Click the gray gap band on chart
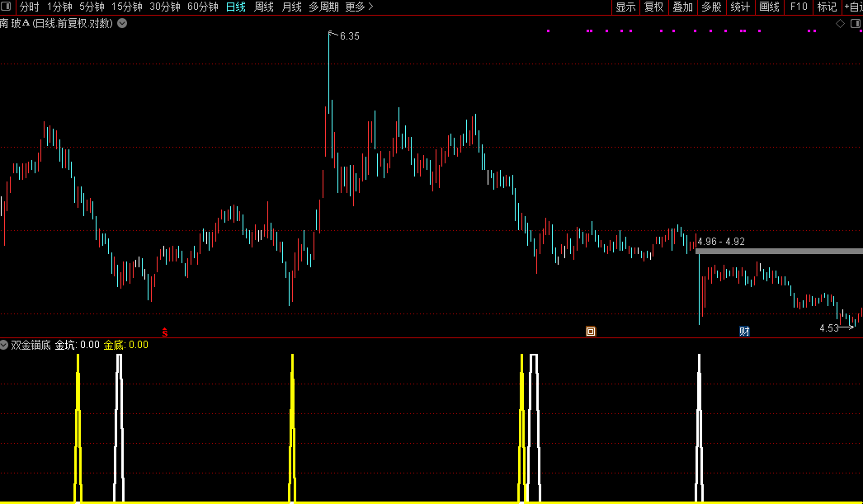Screen dimensions: 863x504 (x=780, y=252)
